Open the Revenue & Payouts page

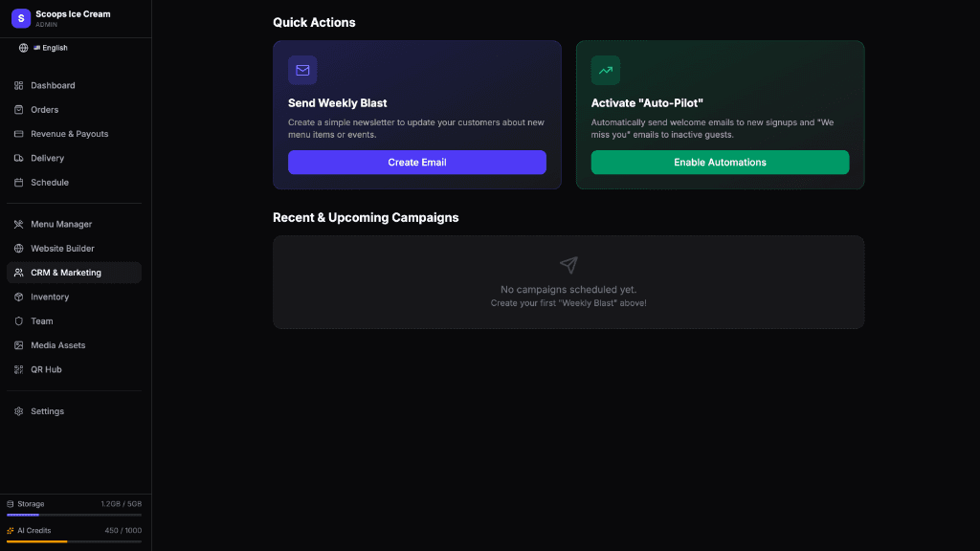(69, 134)
